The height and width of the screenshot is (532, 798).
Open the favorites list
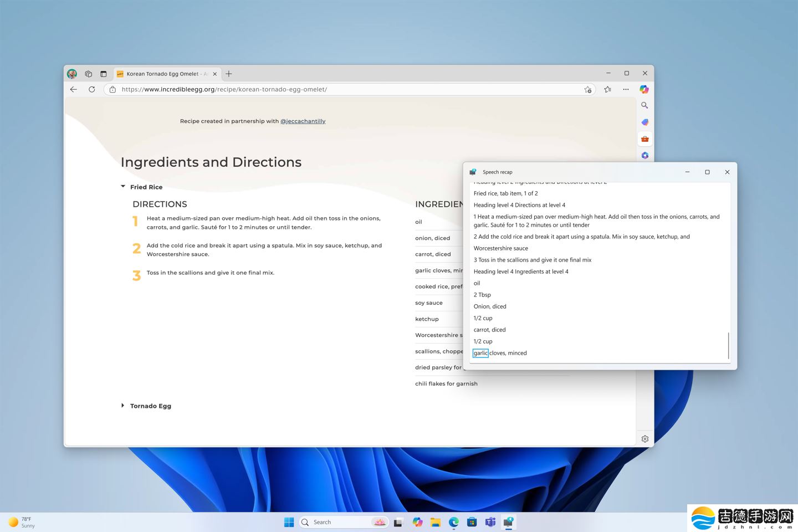608,89
